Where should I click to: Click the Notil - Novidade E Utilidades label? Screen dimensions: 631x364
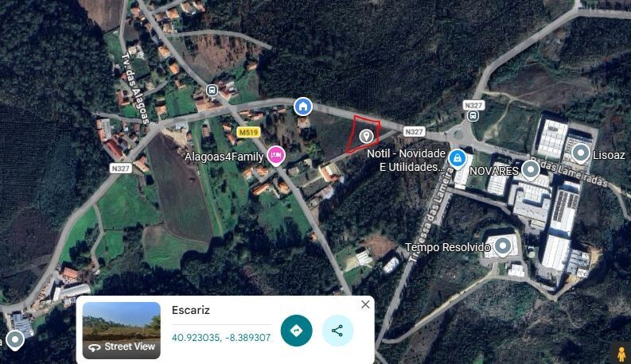point(407,160)
